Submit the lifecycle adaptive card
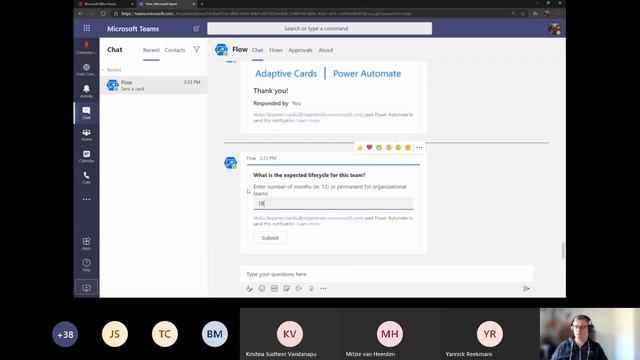Viewport: 640px width, 360px height. point(270,238)
